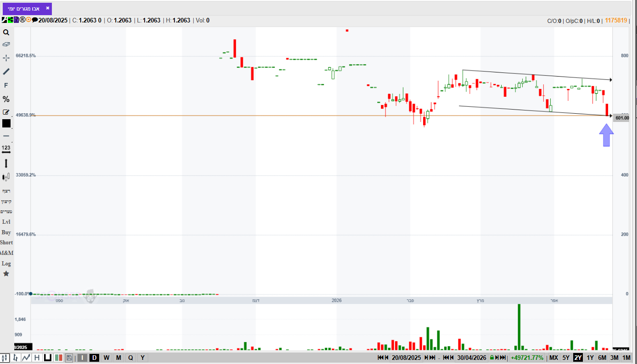Switch to the Y yearly timeframe
The width and height of the screenshot is (637, 364).
pyautogui.click(x=142, y=358)
